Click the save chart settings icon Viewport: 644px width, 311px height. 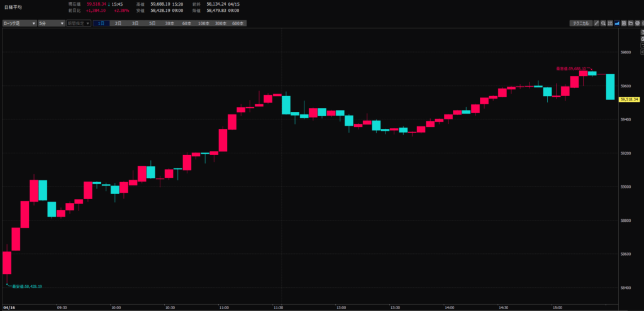(623, 23)
